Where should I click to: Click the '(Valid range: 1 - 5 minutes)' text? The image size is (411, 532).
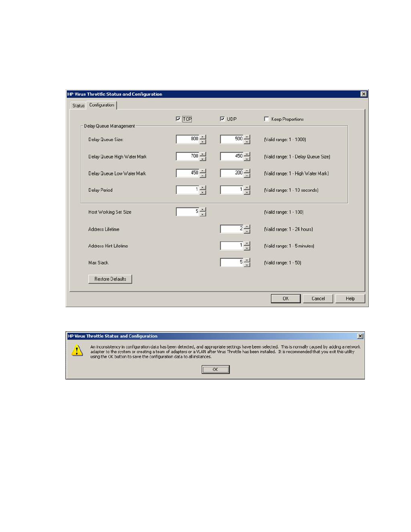point(289,246)
